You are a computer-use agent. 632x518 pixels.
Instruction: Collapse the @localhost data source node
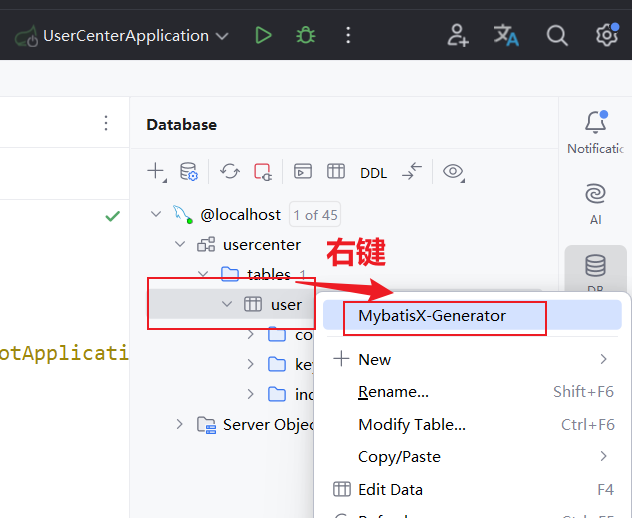(x=156, y=214)
